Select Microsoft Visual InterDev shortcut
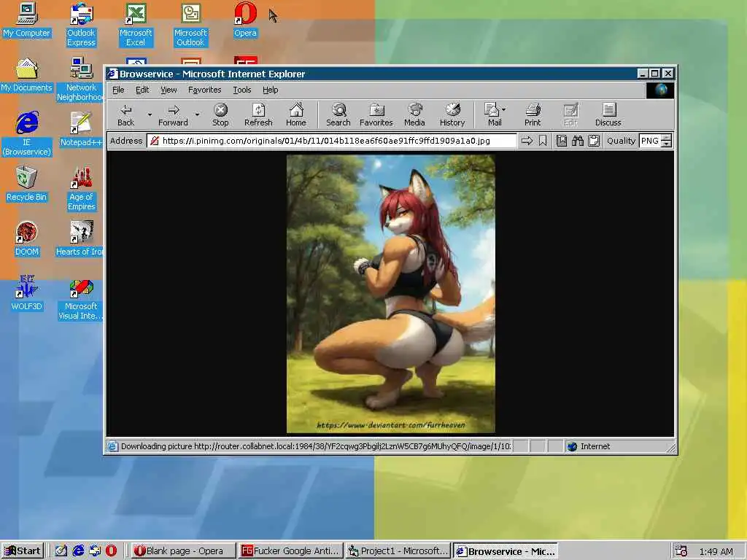This screenshot has height=560, width=747. coord(81,298)
